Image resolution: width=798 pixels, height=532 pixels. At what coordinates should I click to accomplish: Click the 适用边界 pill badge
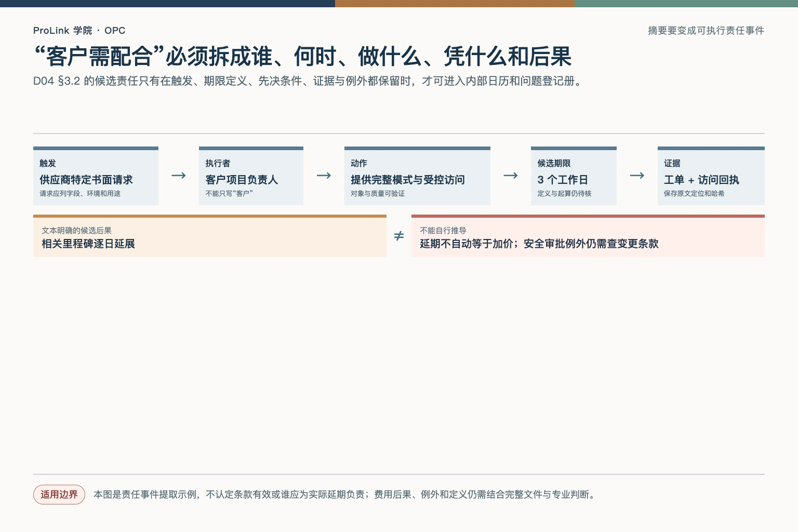[x=59, y=495]
